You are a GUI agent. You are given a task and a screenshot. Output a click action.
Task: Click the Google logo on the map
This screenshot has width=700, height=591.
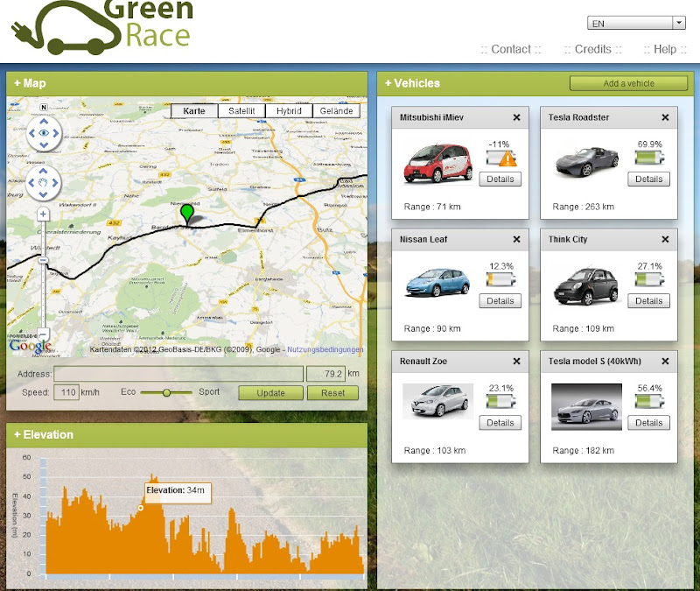click(30, 346)
